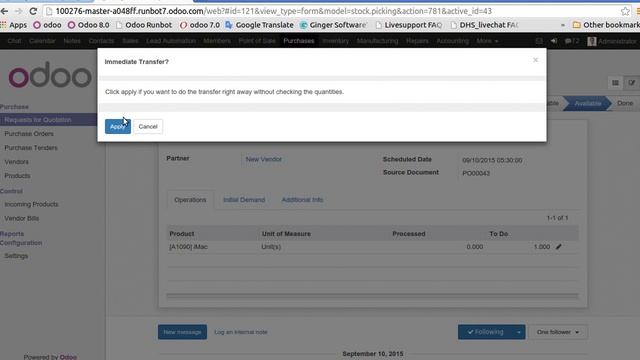Bookmark this page with the star icon
This screenshot has width=640, height=360.
625,11
